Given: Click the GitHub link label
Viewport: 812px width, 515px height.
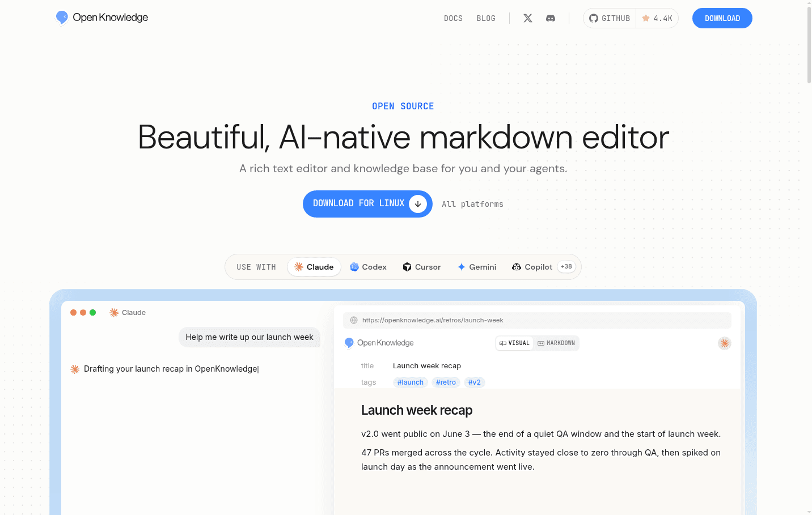Looking at the screenshot, I should (616, 18).
